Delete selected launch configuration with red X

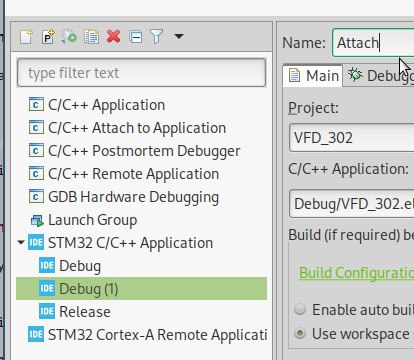click(x=113, y=36)
